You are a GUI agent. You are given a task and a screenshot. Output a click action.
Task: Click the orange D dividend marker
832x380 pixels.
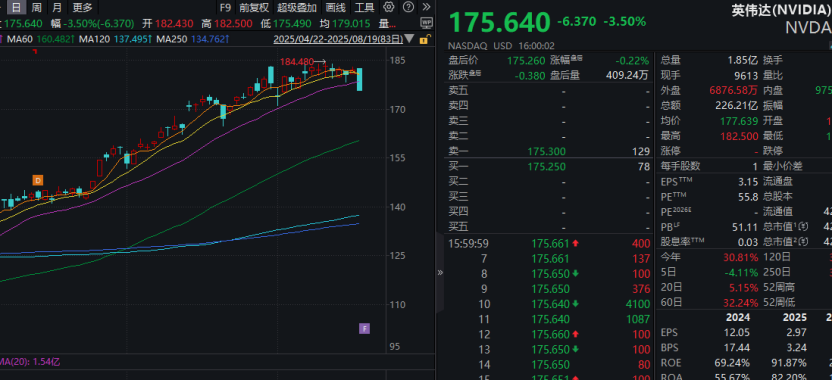point(38,180)
